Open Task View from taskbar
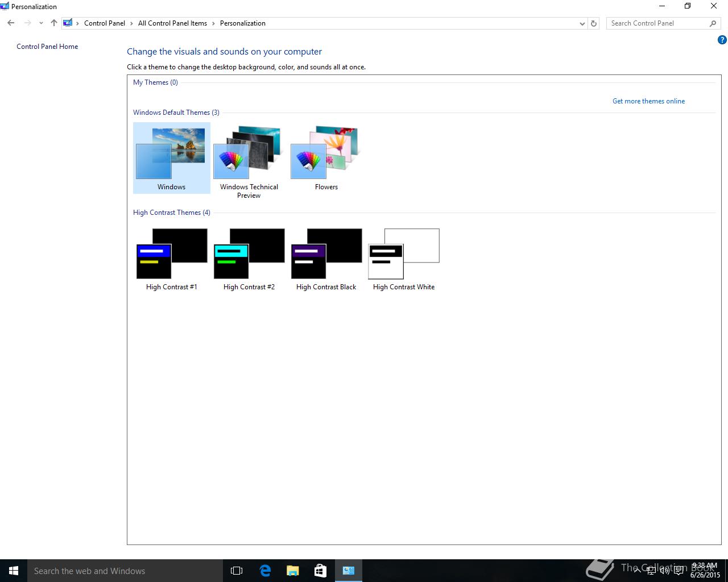 coord(237,571)
